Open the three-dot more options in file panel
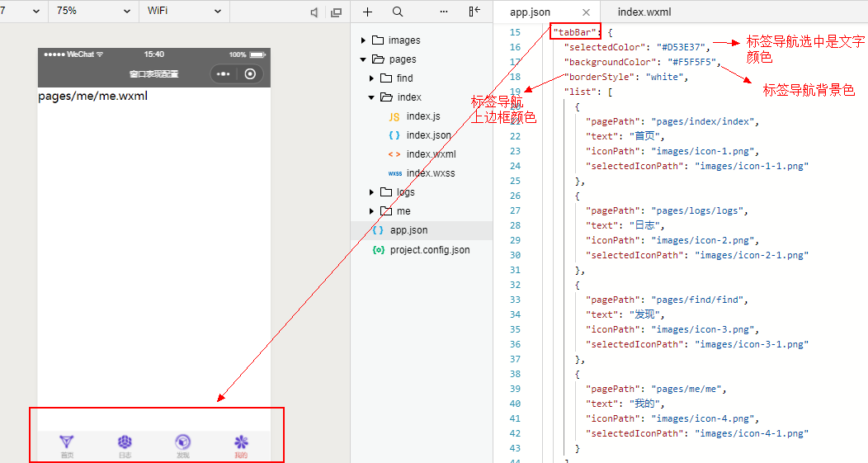 444,12
